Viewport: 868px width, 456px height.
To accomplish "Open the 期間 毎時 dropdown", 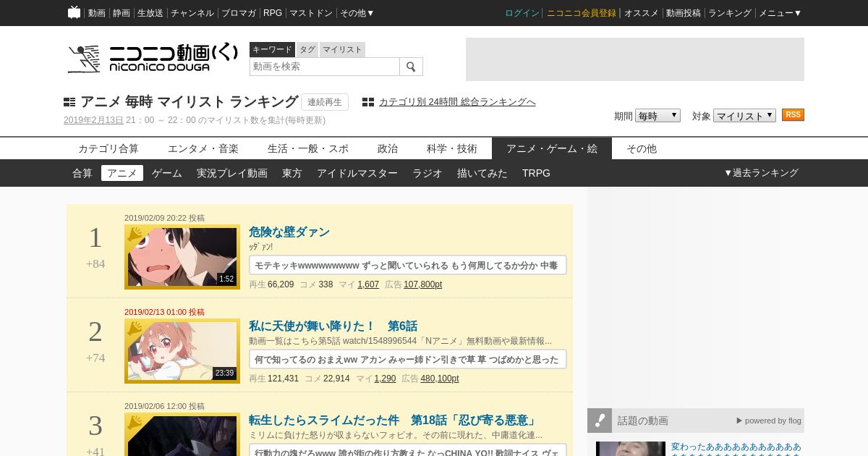I will [x=658, y=116].
